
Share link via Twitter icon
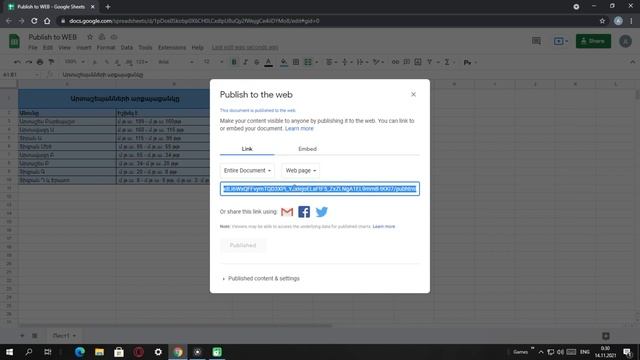click(x=322, y=212)
